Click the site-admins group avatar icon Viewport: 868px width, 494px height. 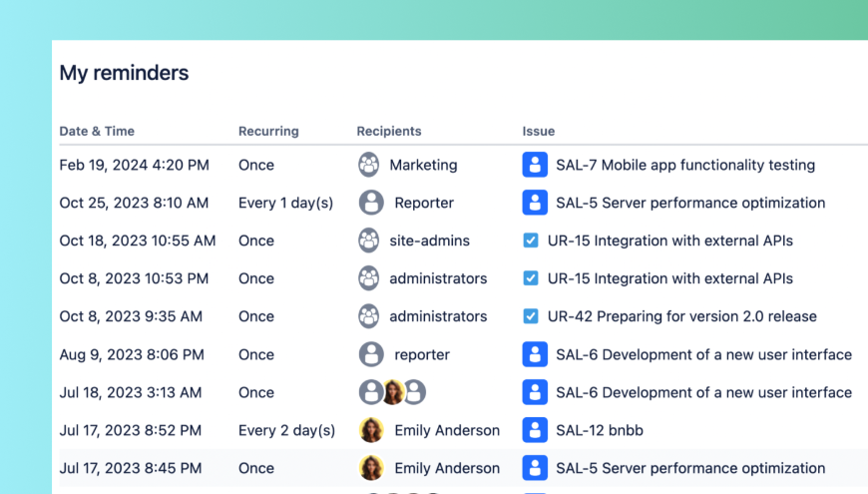pos(369,241)
